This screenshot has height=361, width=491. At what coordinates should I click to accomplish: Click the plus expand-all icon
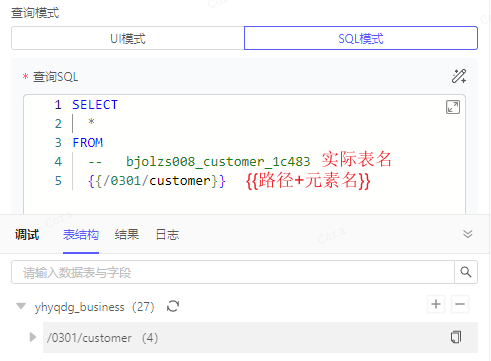(436, 304)
